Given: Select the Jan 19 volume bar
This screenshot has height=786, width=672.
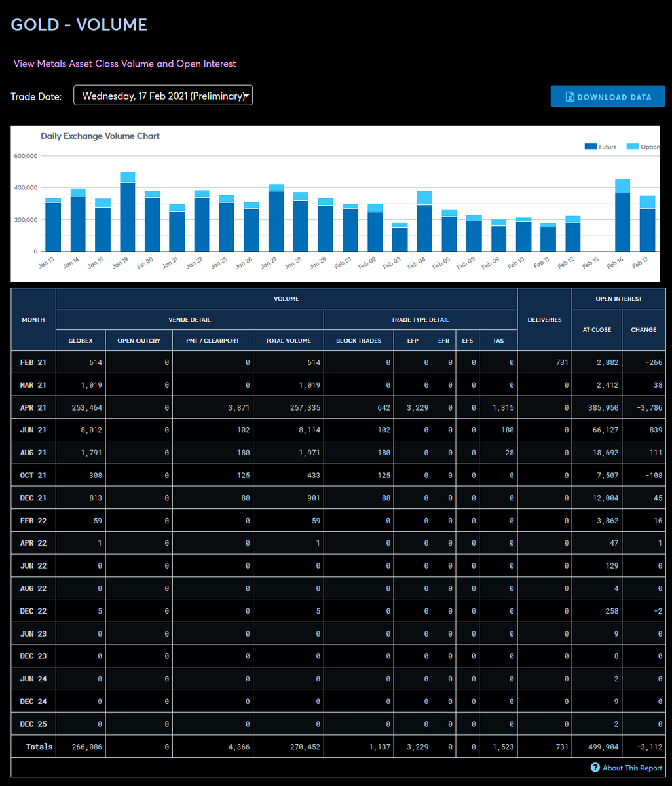Looking at the screenshot, I should [x=127, y=212].
